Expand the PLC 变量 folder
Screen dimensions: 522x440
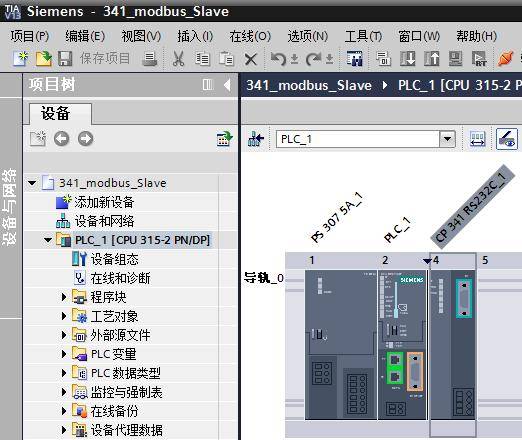point(64,354)
